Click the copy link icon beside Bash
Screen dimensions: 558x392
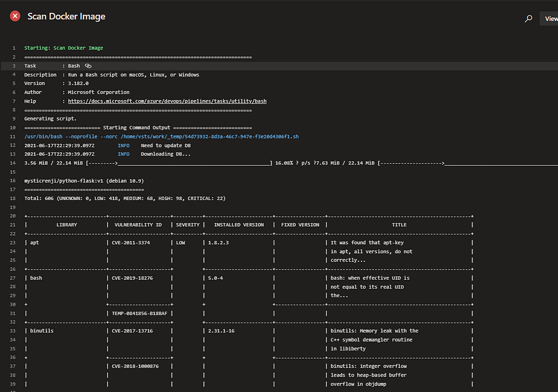point(89,66)
